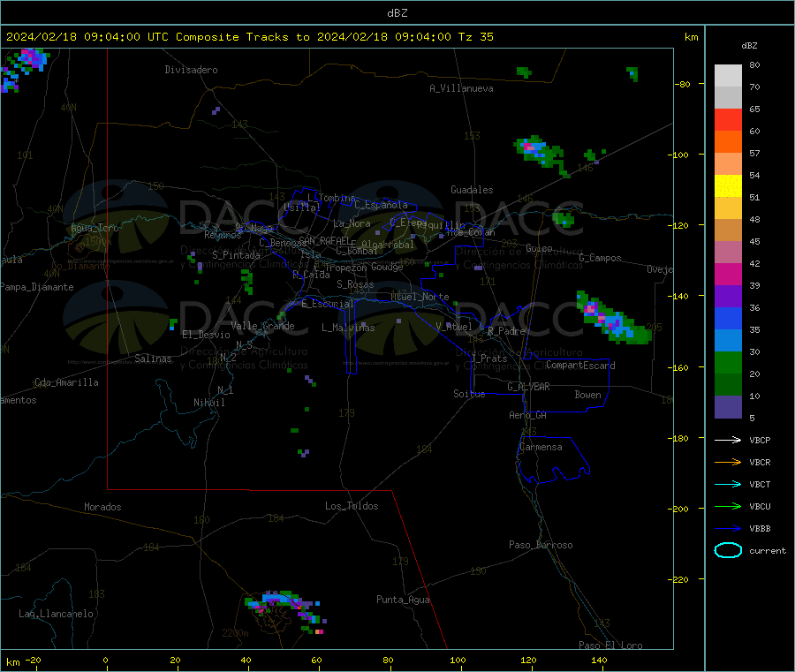Click the 'Los_Toldos' map label

(352, 506)
